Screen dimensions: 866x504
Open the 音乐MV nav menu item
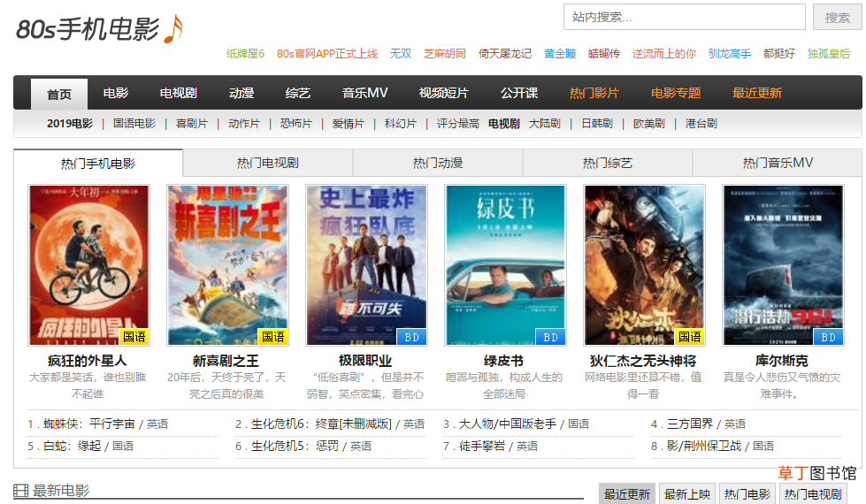[x=364, y=93]
